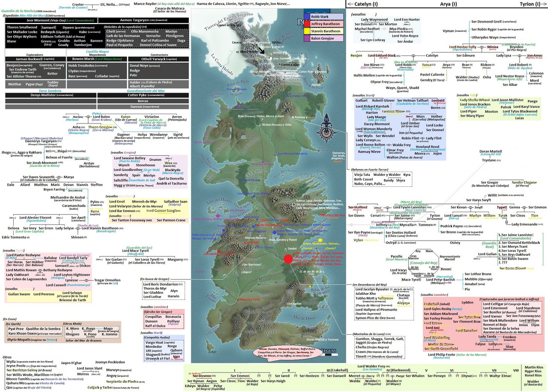Viewport: 548px width, 392px height.
Task: Click the left arrow beside Catelyn (I)
Action: click(x=350, y=4)
